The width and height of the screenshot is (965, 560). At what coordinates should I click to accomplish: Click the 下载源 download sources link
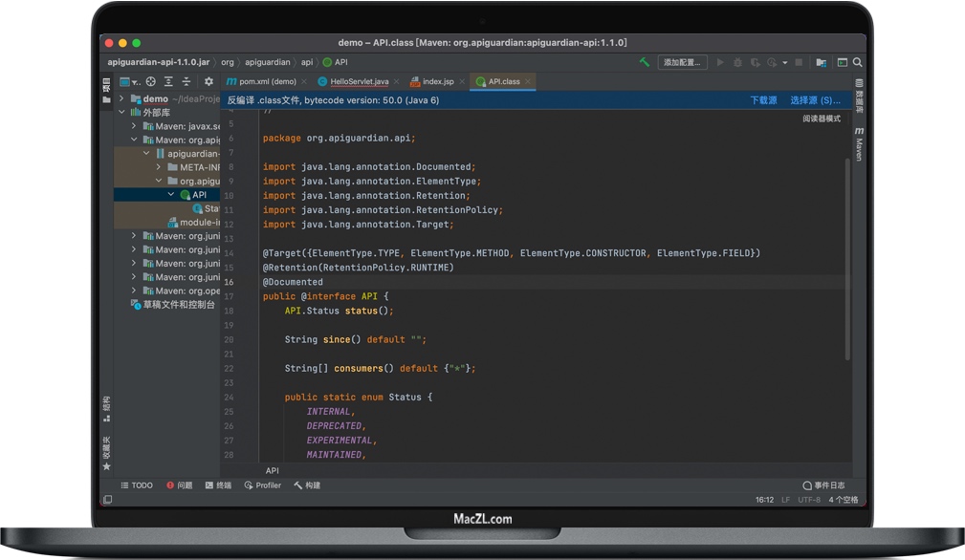click(763, 100)
